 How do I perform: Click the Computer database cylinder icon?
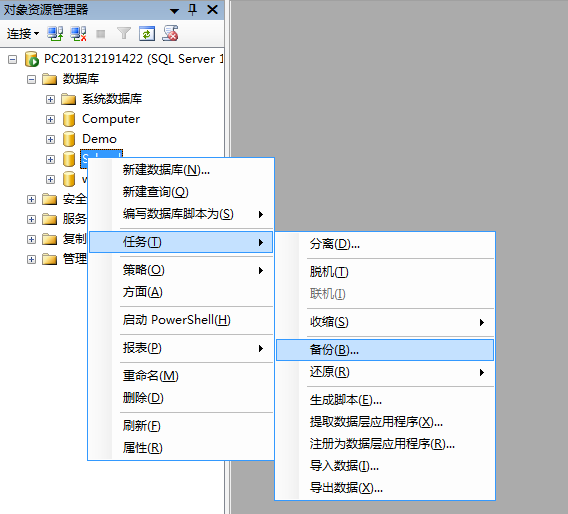click(x=69, y=119)
